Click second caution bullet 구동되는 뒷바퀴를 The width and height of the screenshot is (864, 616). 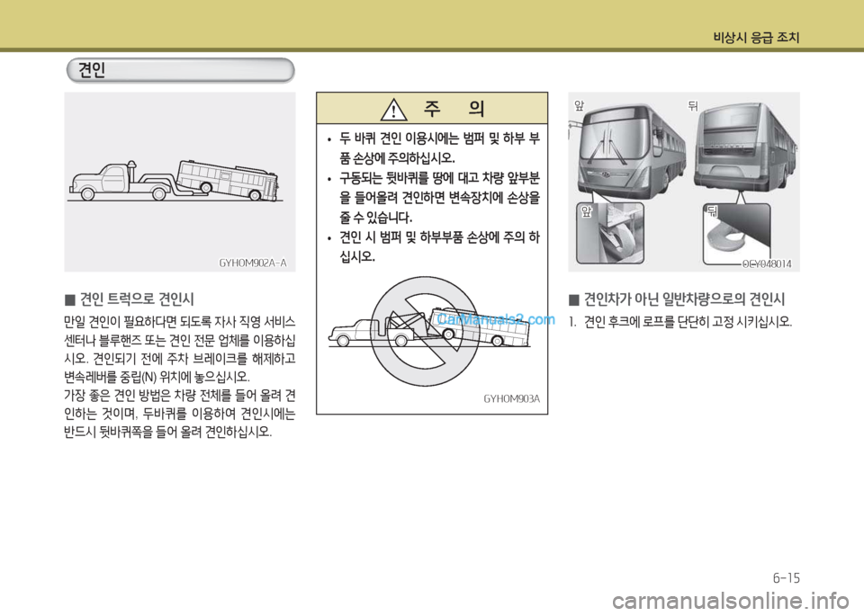pos(434,197)
